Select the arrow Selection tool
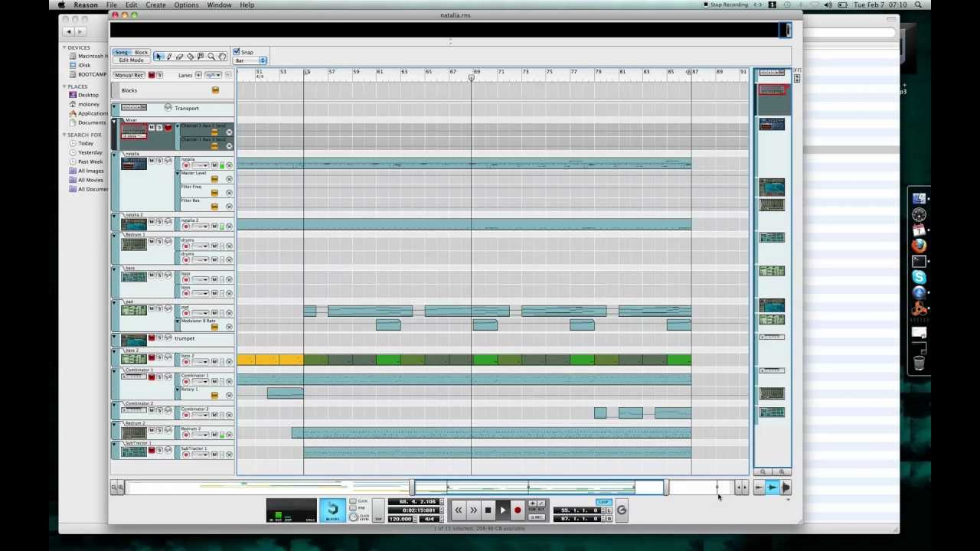980x551 pixels. tap(158, 57)
